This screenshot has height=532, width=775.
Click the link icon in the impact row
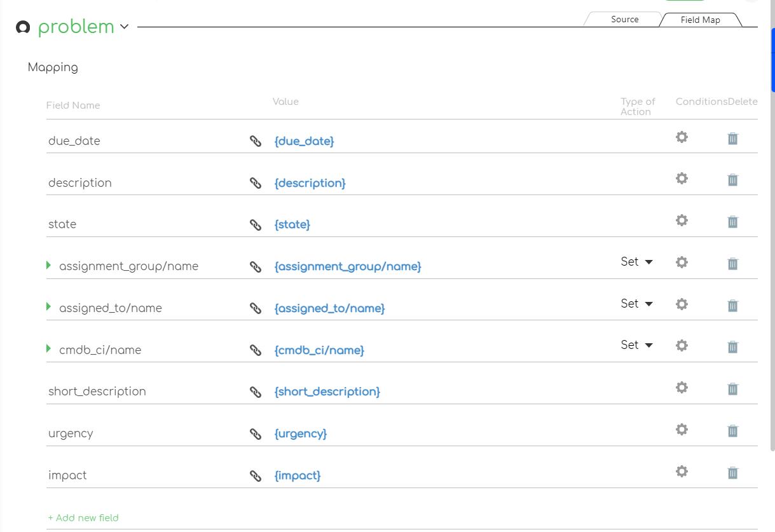click(x=256, y=475)
